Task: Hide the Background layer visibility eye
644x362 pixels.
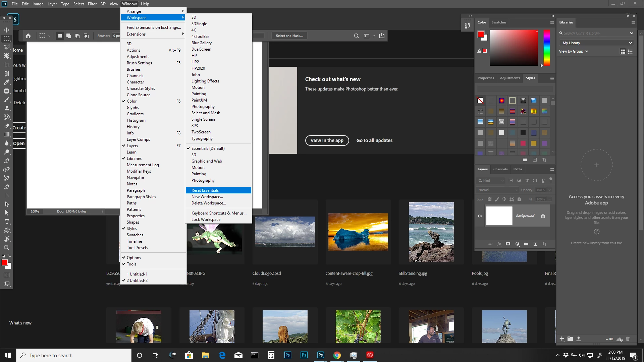Action: tap(480, 216)
